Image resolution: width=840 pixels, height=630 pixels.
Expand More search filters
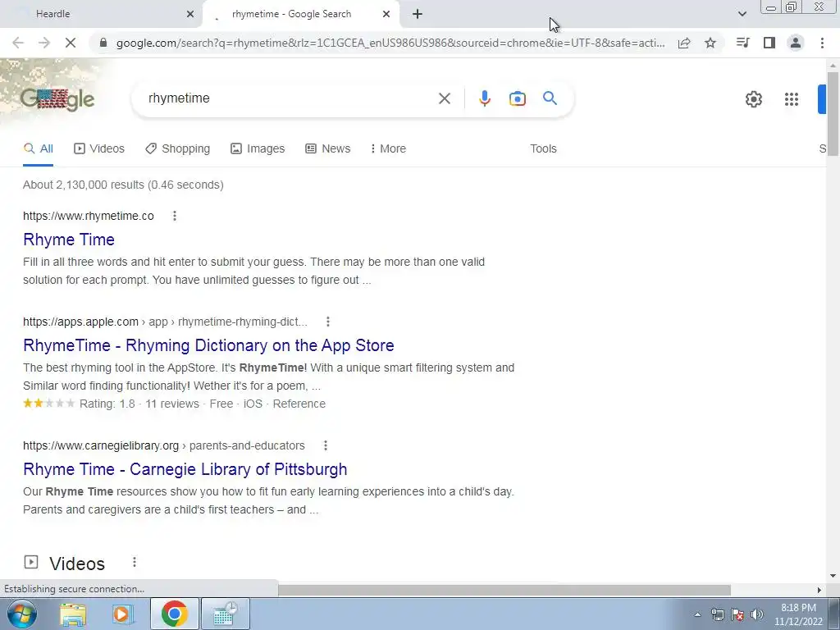[x=388, y=148]
